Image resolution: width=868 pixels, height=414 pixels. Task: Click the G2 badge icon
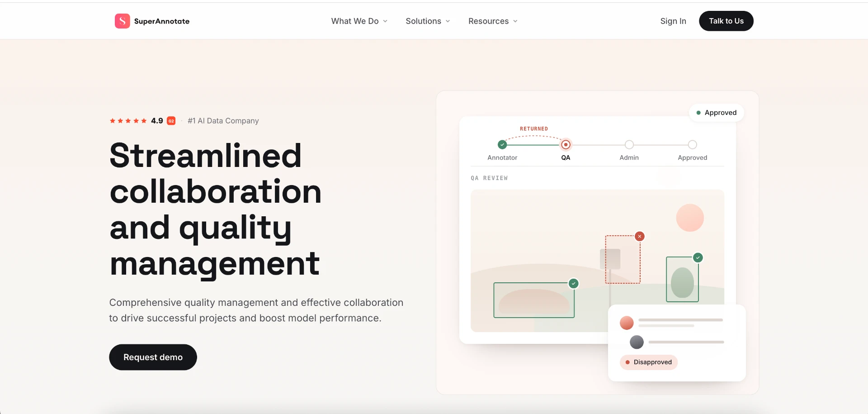171,121
